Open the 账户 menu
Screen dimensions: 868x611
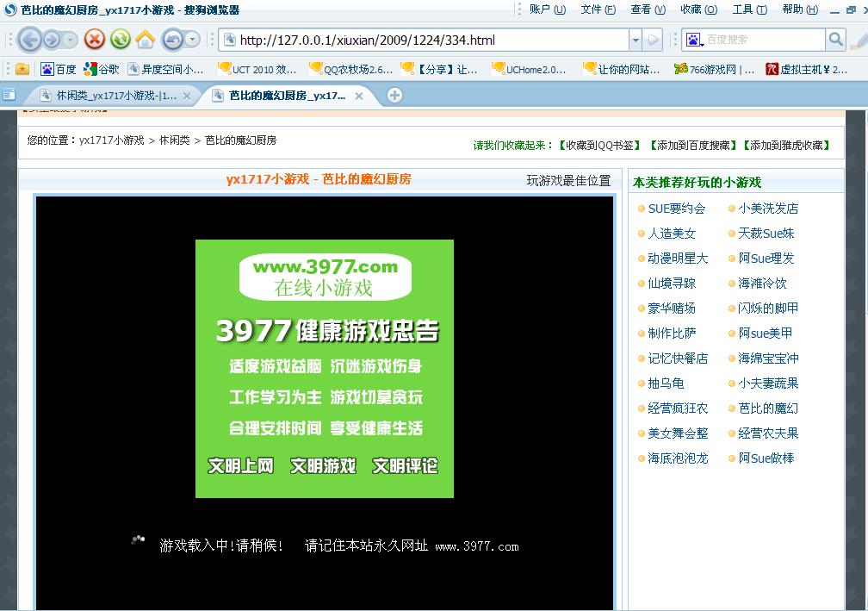tap(548, 9)
